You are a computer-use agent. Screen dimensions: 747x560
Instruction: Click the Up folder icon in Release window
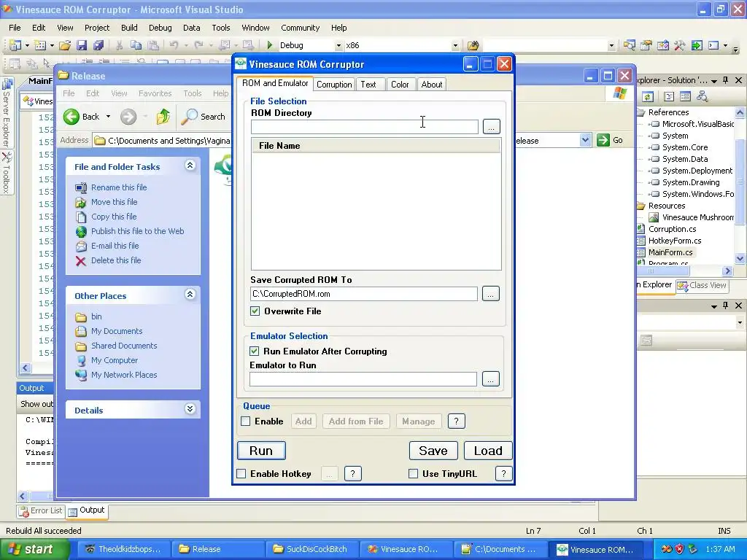[163, 117]
